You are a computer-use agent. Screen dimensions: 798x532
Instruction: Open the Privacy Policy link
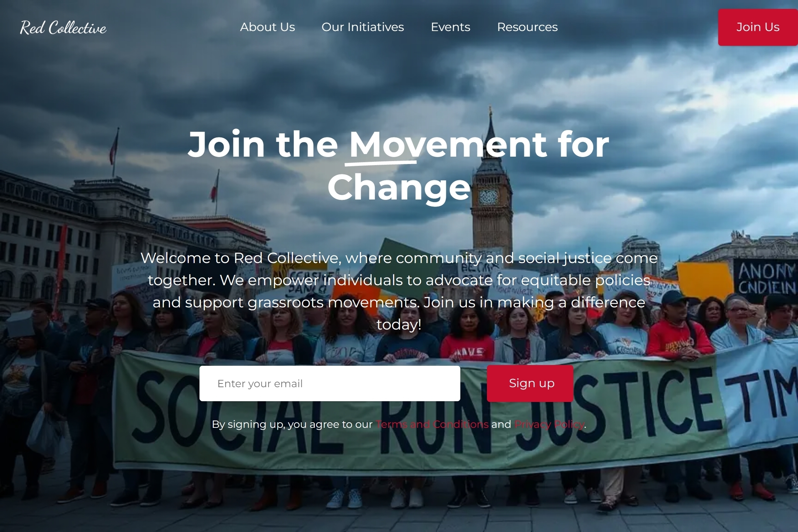(x=549, y=424)
